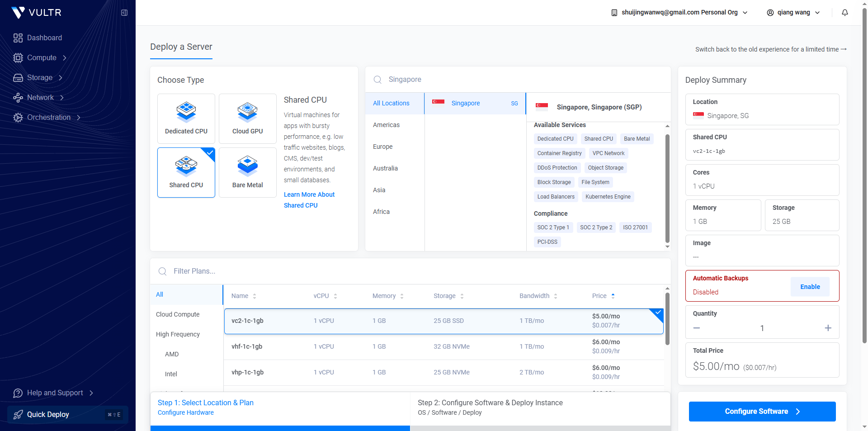Click the Configure Software button

[x=762, y=412]
